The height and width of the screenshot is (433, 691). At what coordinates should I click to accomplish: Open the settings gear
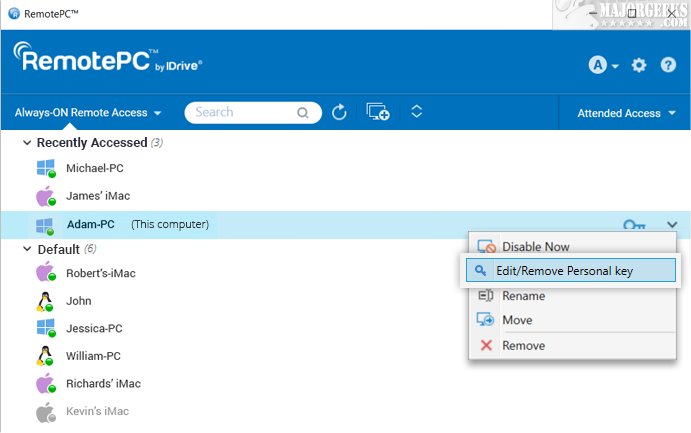pos(639,65)
